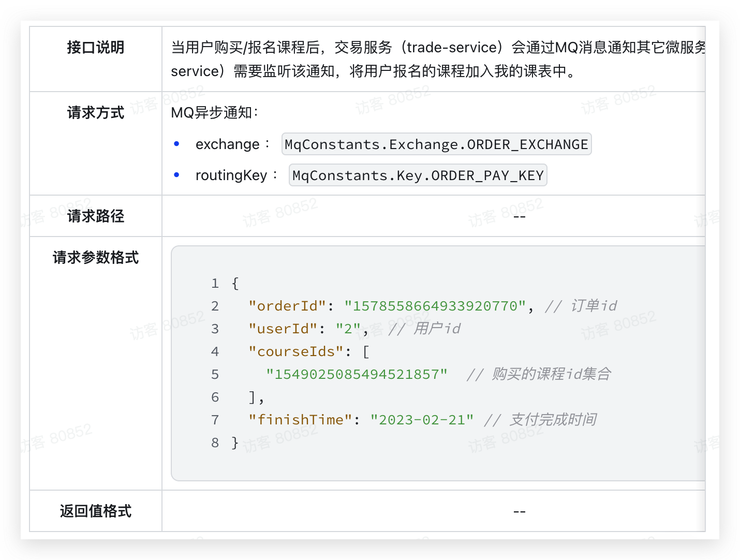Select the 返回值格式 row header
The height and width of the screenshot is (560, 740).
click(x=96, y=511)
